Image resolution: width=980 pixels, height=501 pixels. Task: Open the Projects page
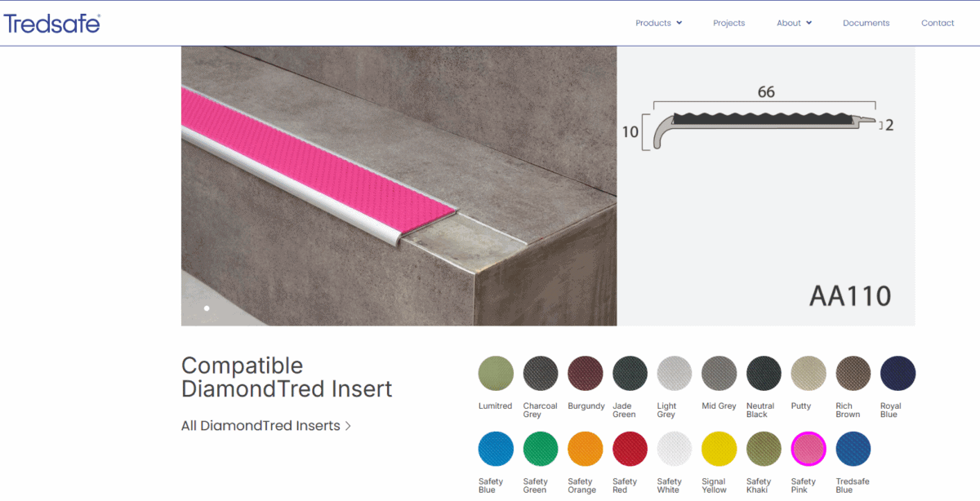728,23
